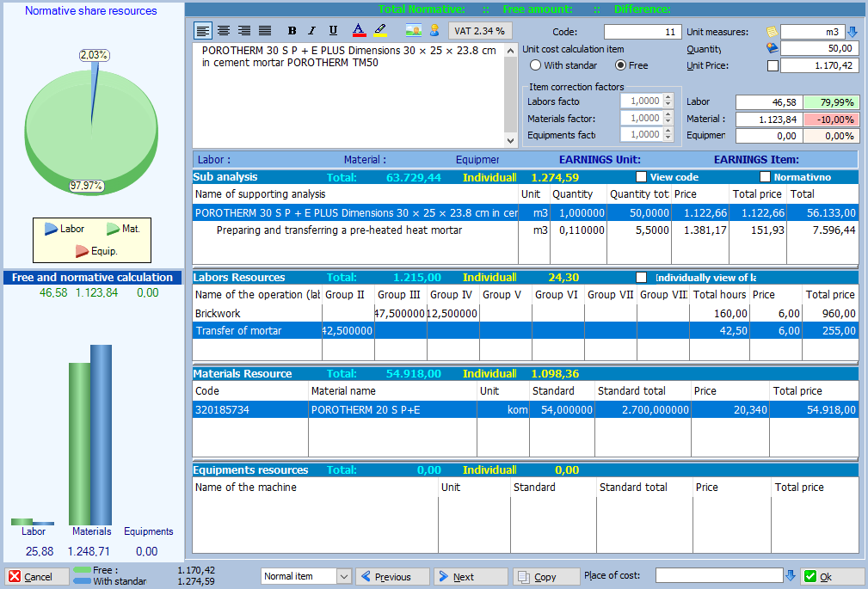Image resolution: width=868 pixels, height=589 pixels.
Task: Click the Unit Price field 1.170,42
Action: tap(820, 65)
